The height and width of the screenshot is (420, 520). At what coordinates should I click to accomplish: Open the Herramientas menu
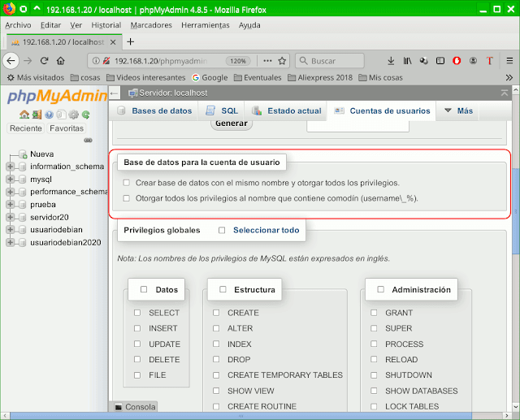tap(206, 25)
